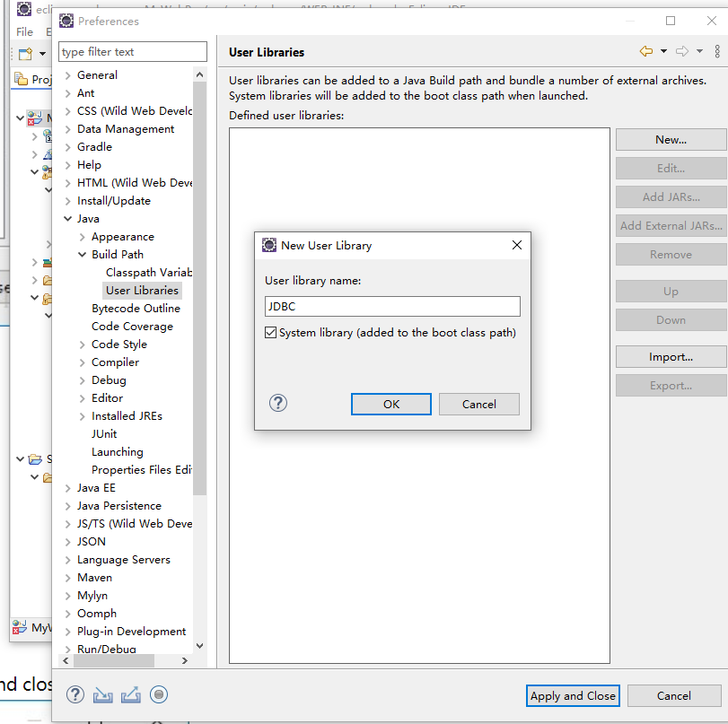Select Oomph preferences item

coord(97,614)
